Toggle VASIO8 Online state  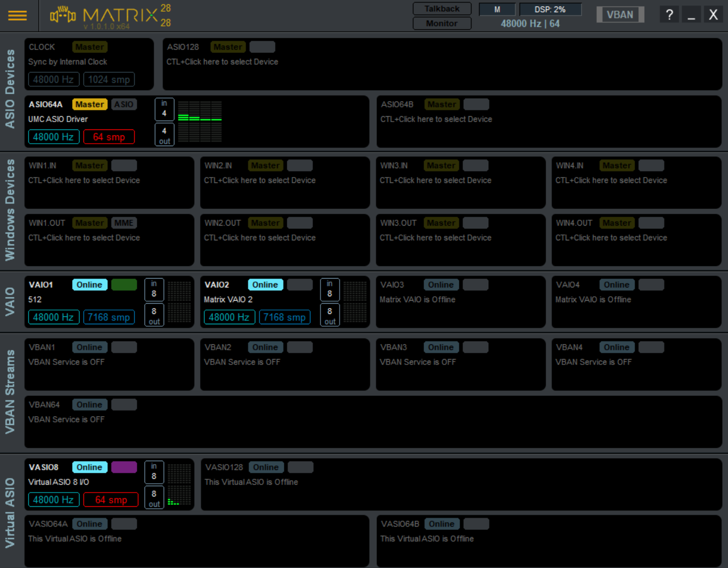pyautogui.click(x=90, y=467)
